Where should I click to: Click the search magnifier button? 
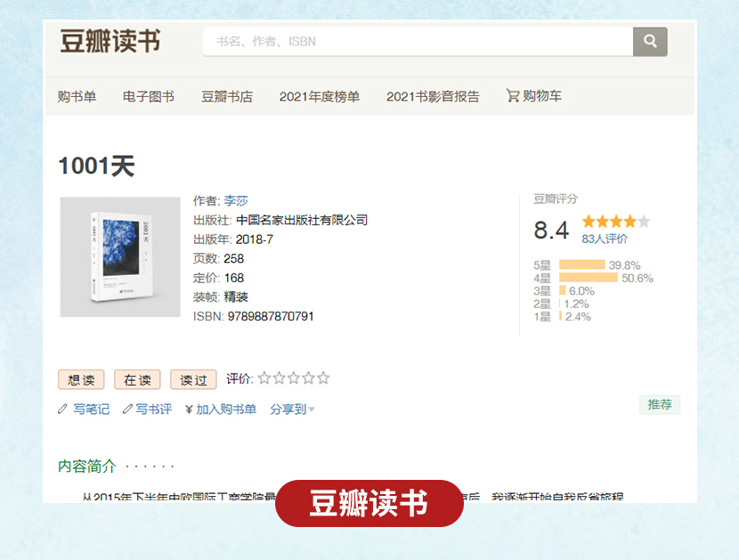pyautogui.click(x=650, y=41)
